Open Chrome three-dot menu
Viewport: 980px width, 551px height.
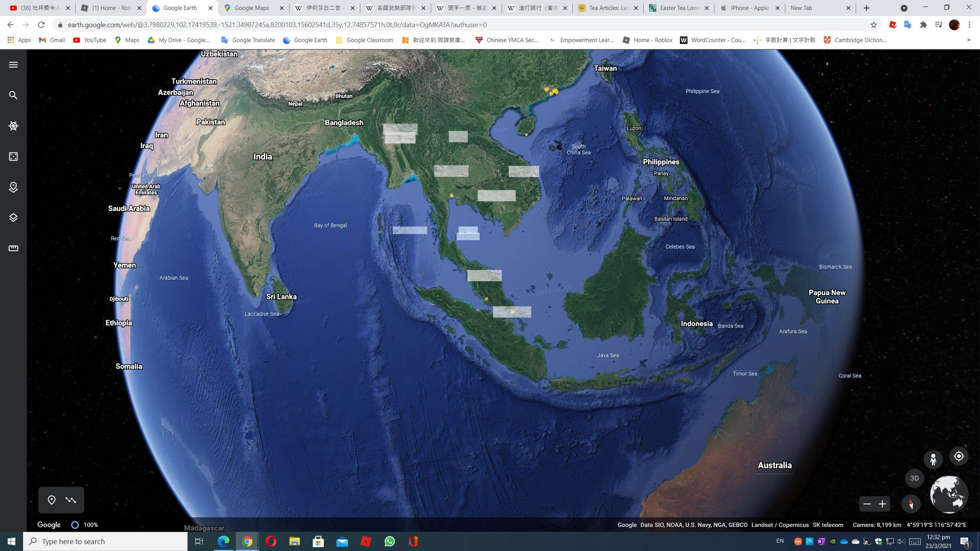pyautogui.click(x=969, y=25)
